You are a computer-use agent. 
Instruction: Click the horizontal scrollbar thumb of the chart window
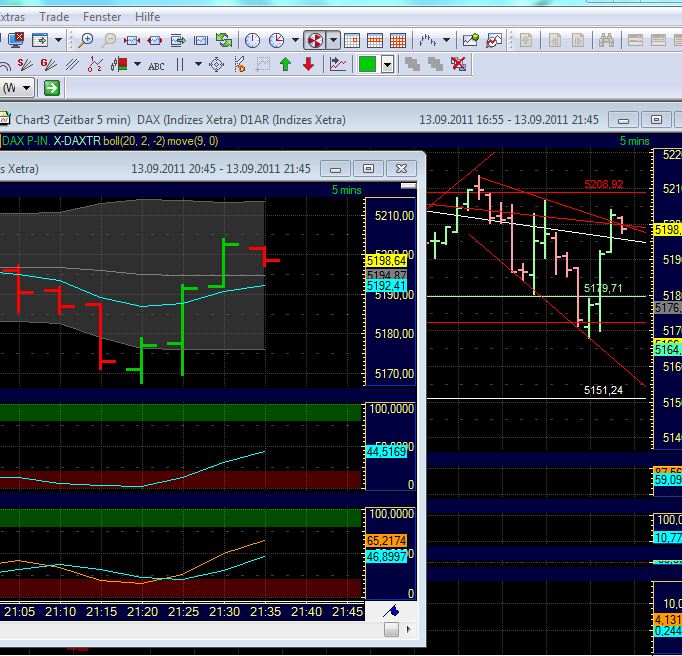[x=391, y=629]
